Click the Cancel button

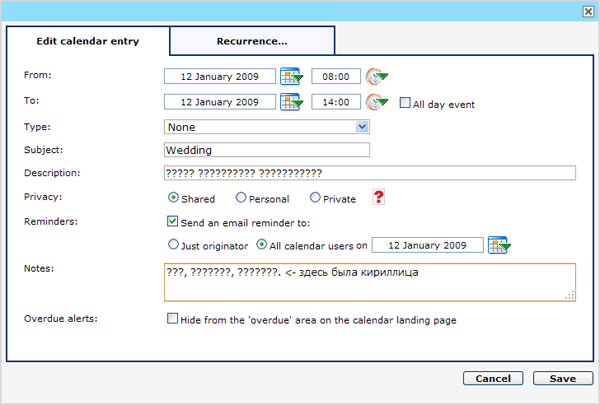[493, 378]
